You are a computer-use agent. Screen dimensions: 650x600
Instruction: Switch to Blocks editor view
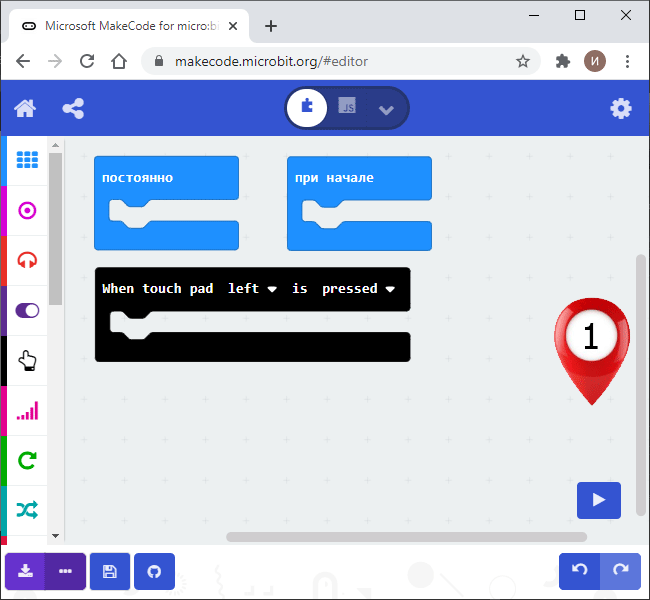pyautogui.click(x=307, y=108)
